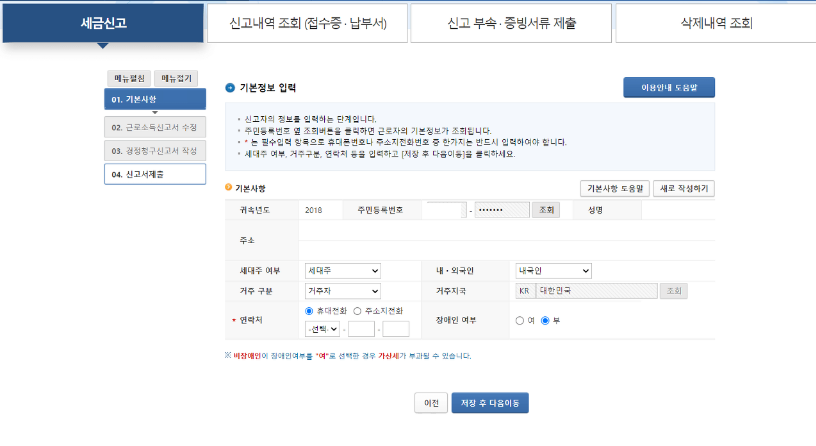Select step 04. 신고서제출
Screen dimensions: 816x446
[155, 174]
